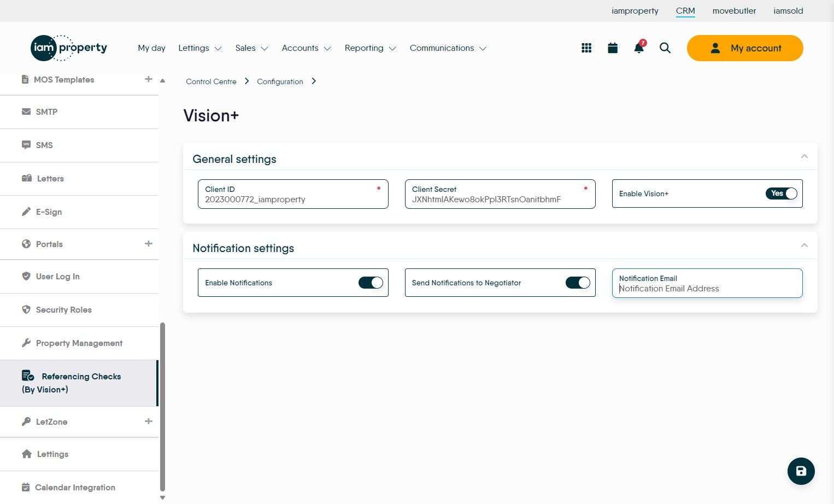Click the plus icon next to LetZone
The image size is (834, 504).
[149, 421]
